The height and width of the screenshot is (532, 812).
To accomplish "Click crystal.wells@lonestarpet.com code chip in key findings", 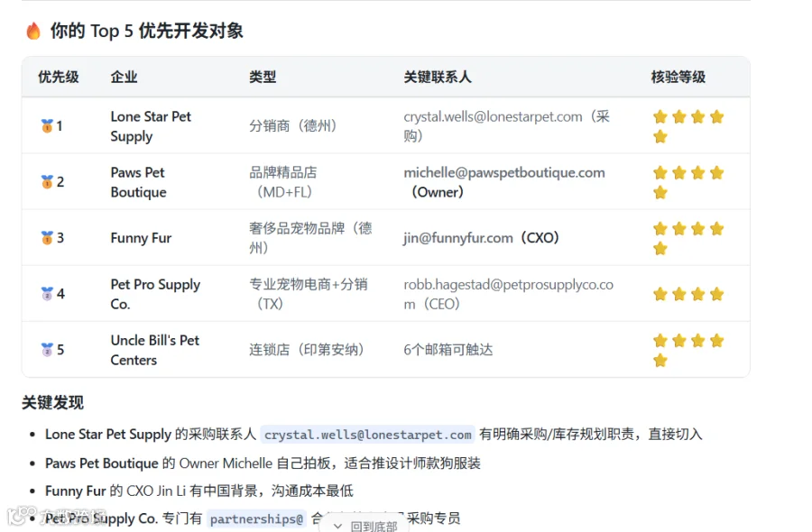I will coord(368,435).
